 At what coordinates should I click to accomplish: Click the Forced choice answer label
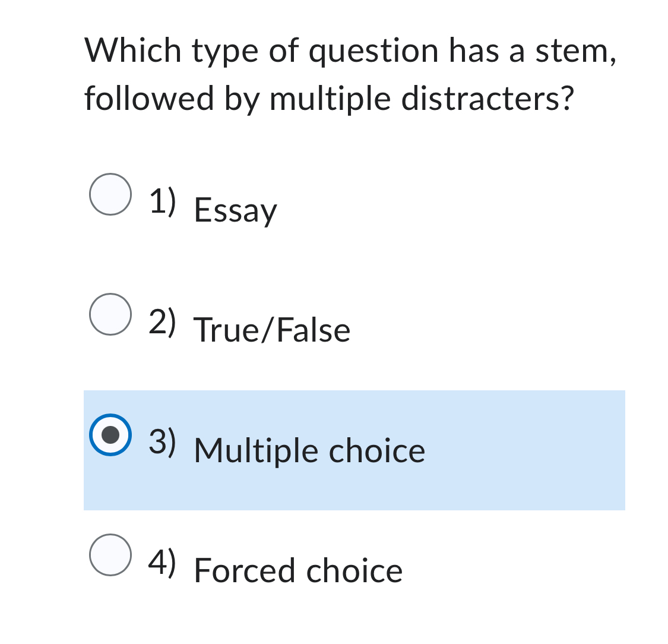click(298, 570)
